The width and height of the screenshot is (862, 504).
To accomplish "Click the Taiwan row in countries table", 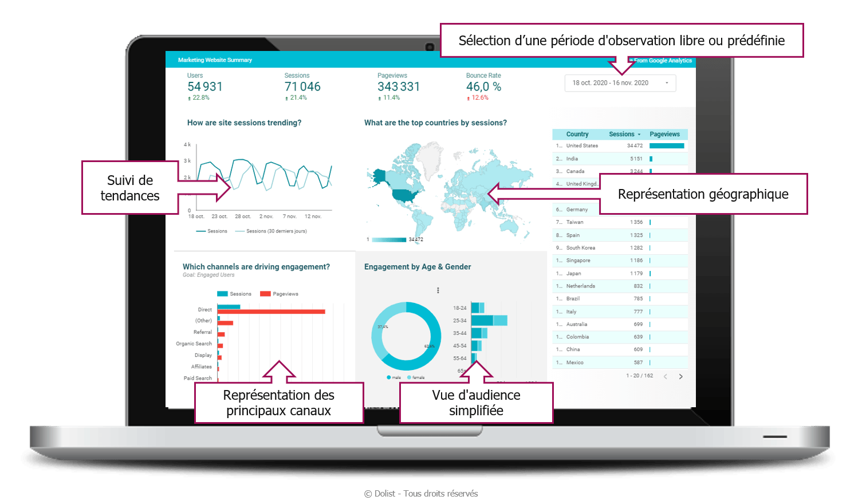I will (620, 222).
